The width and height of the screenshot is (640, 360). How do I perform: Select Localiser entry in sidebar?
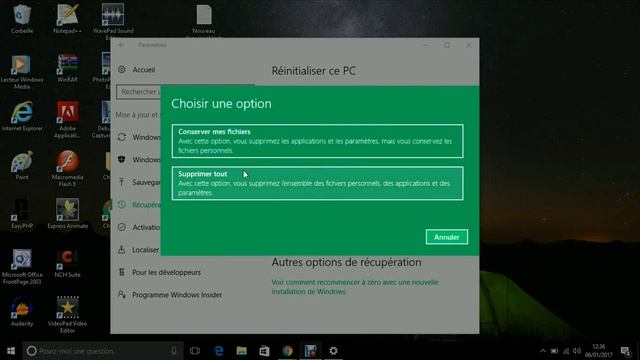click(145, 250)
